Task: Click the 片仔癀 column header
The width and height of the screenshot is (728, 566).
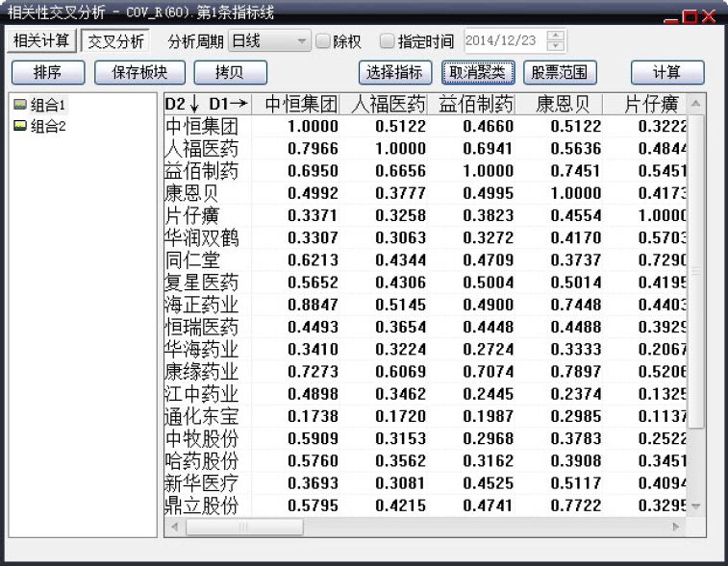Action: pos(645,104)
